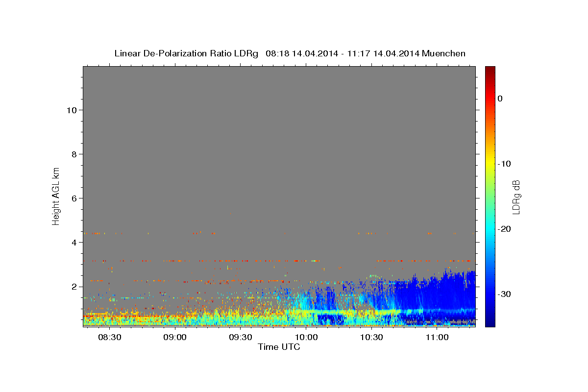Viewport: 588px width, 392px height.
Task: Click the colorbar value label 0
Action: (500, 98)
